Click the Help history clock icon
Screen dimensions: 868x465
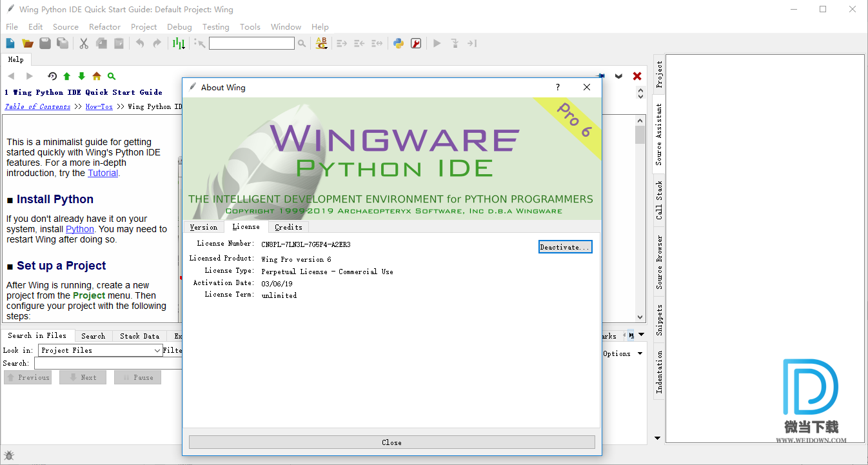click(52, 76)
